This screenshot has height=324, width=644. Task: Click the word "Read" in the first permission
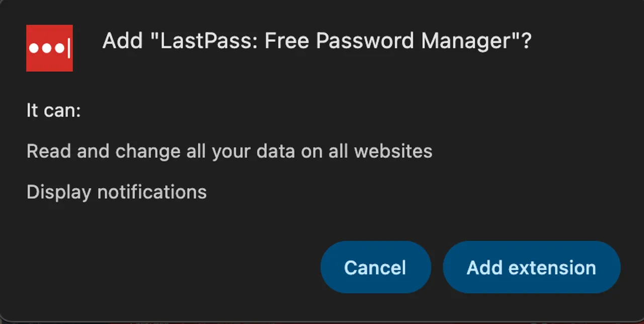coord(43,151)
